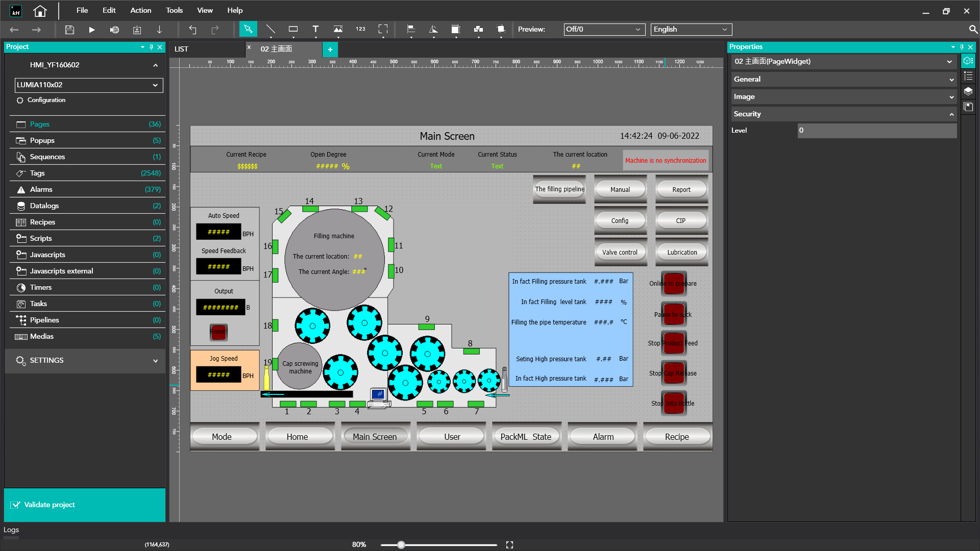Click the zoom slider handle
The image size is (980, 551).
pyautogui.click(x=401, y=545)
